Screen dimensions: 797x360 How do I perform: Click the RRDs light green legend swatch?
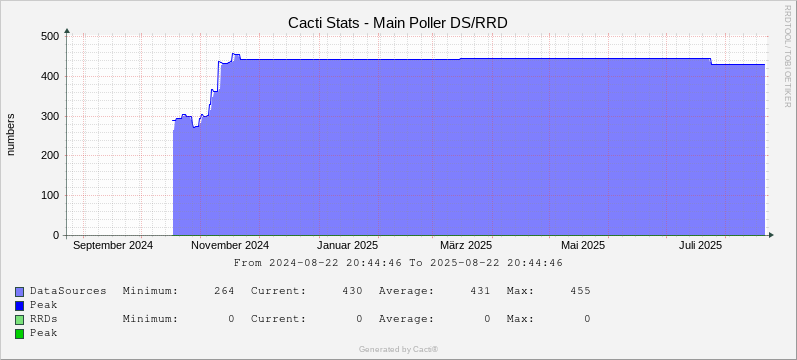coord(20,320)
